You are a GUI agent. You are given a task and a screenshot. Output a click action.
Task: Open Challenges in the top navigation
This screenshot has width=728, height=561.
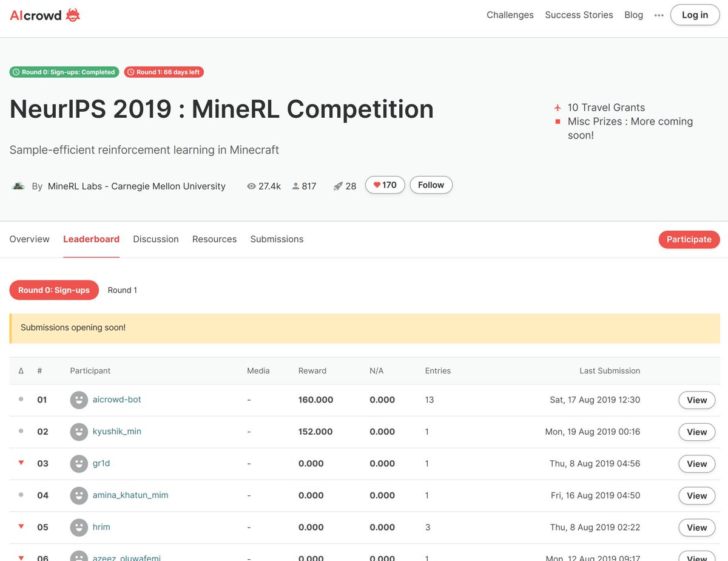510,15
